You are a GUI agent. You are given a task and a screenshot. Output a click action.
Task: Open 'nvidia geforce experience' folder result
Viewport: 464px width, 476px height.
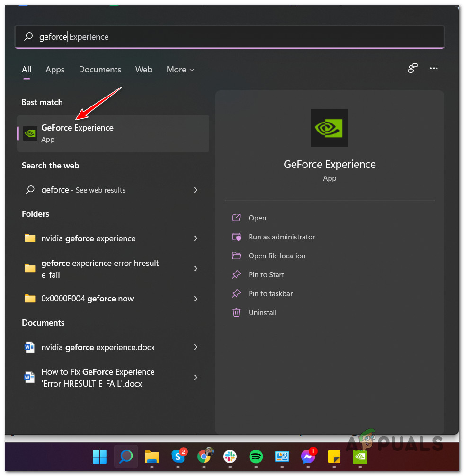pyautogui.click(x=113, y=238)
